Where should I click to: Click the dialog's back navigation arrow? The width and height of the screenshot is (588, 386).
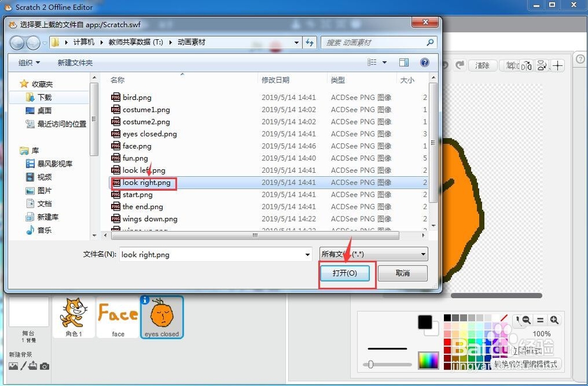[x=17, y=43]
